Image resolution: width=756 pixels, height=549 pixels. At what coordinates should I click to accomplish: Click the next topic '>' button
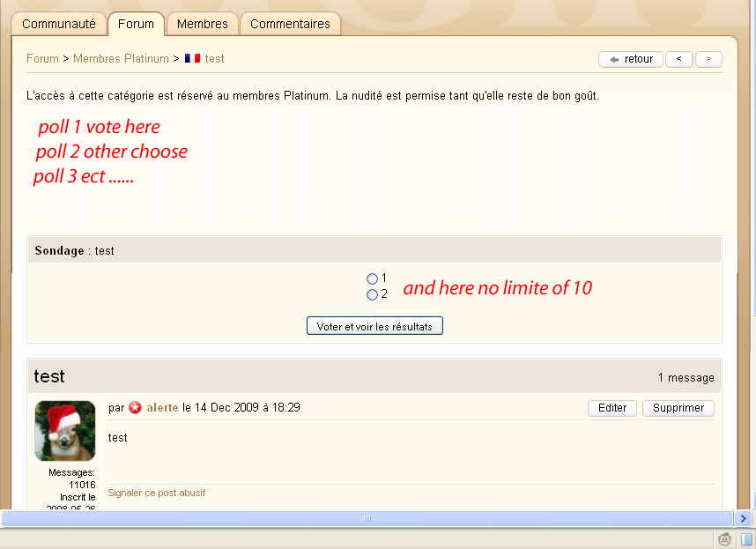708,59
